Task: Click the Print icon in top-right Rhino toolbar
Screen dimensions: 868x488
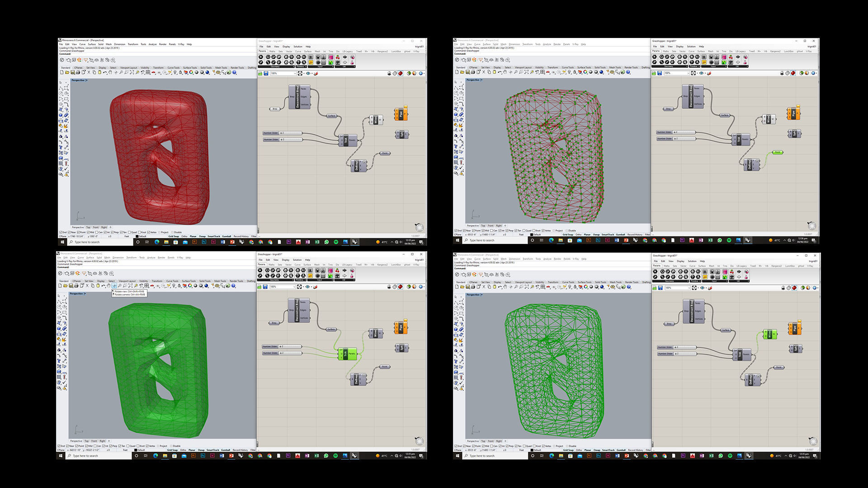Action: coord(472,72)
